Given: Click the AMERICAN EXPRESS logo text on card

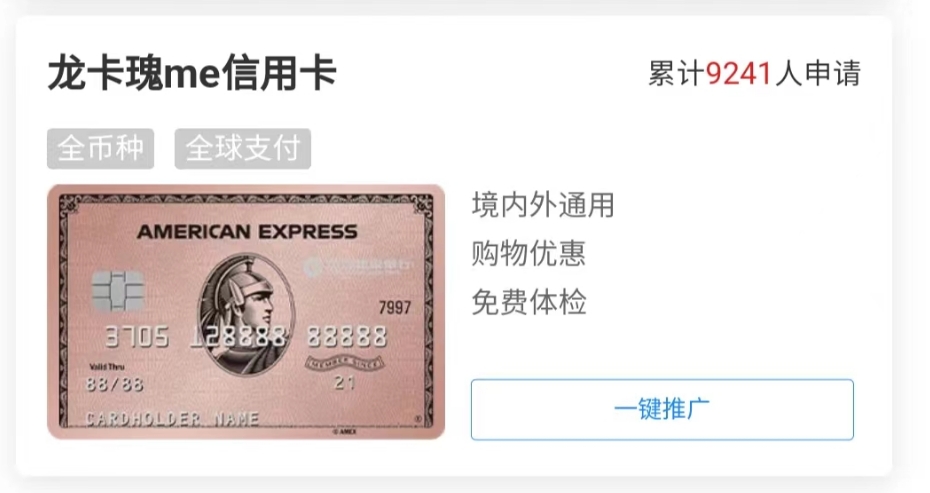Looking at the screenshot, I should click(247, 231).
